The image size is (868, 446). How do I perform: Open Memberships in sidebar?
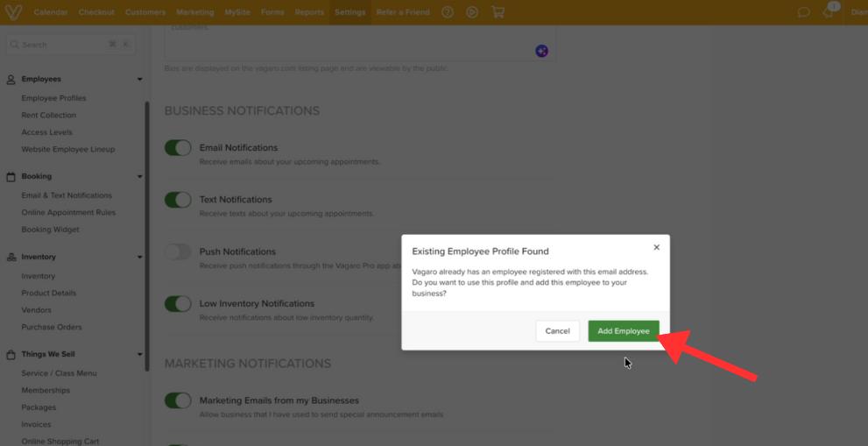pos(46,391)
